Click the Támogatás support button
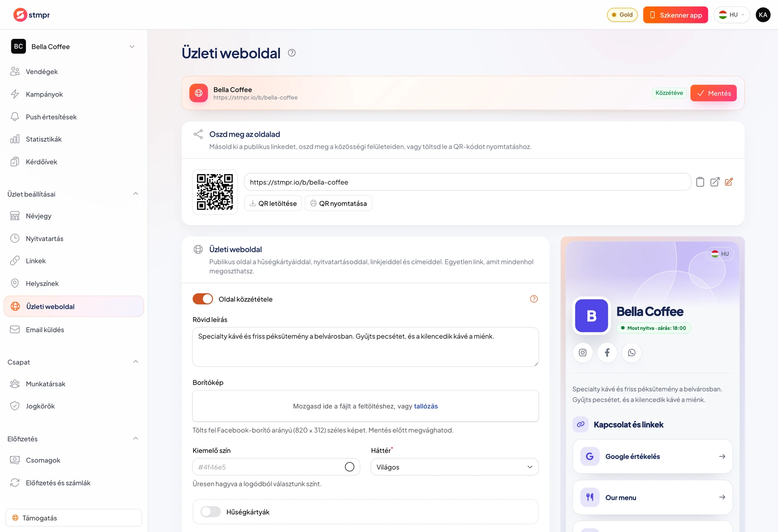Image resolution: width=778 pixels, height=532 pixels. click(74, 518)
